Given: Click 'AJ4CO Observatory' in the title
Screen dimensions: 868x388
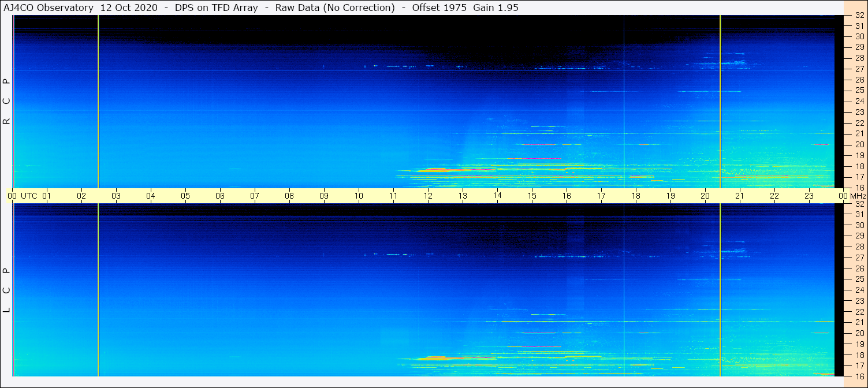Looking at the screenshot, I should coord(48,8).
